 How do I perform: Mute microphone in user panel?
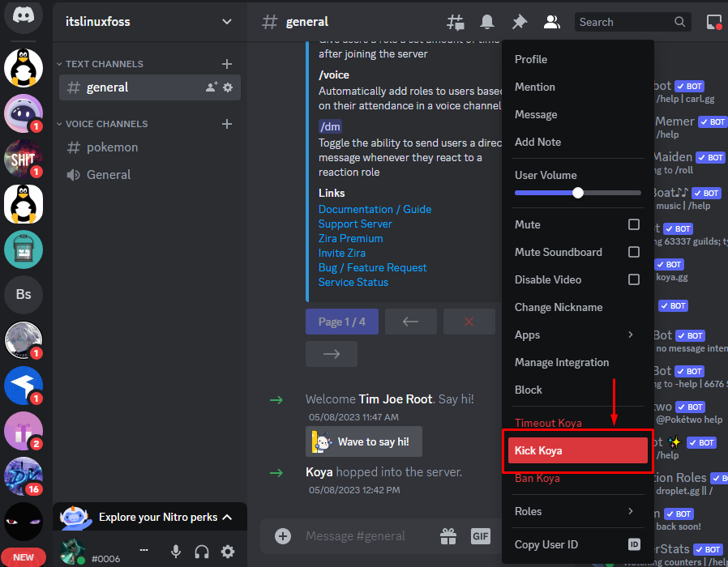click(x=175, y=552)
